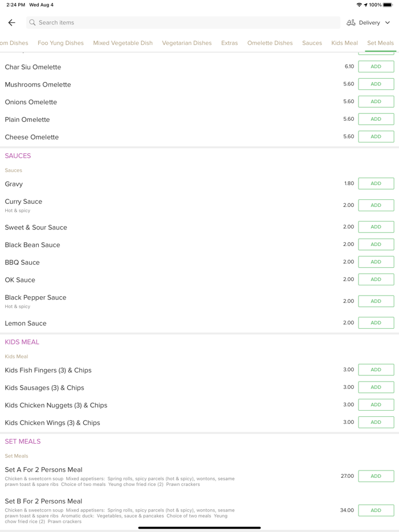Tap the Wi-Fi status icon

359,5
